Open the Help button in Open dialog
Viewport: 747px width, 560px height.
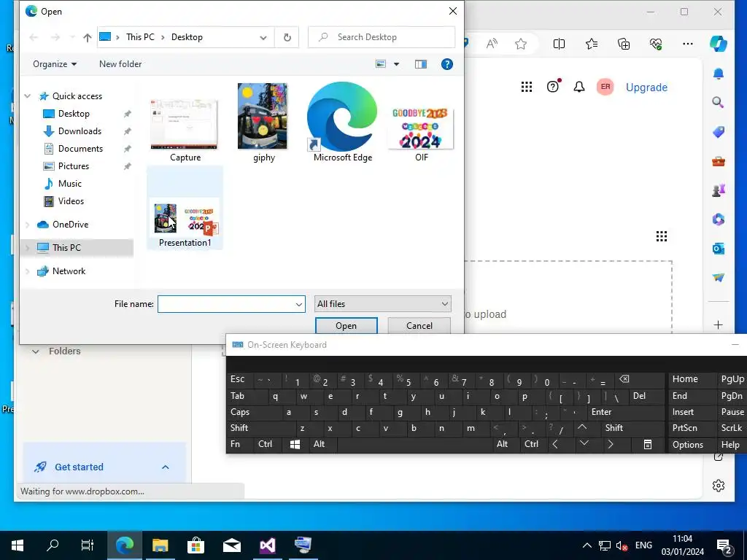tap(447, 64)
